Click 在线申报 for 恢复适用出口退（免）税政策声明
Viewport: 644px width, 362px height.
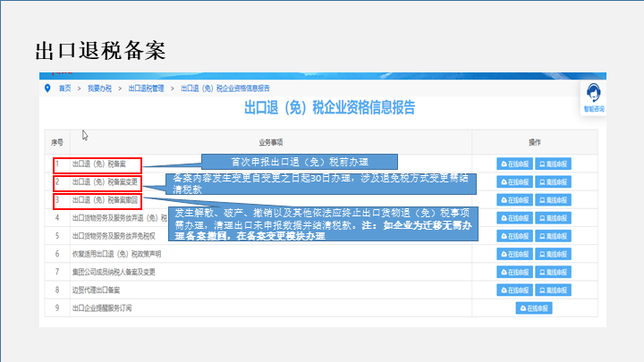click(x=514, y=254)
